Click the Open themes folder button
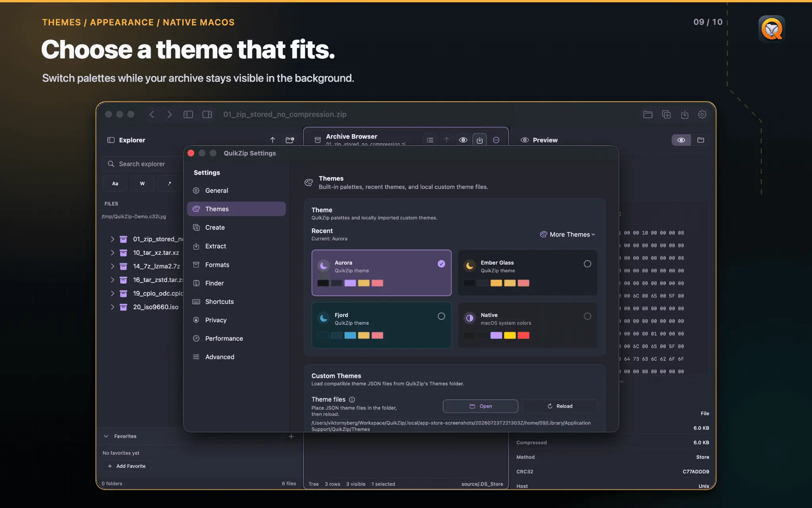Screen dimensions: 812x508 pyautogui.click(x=480, y=406)
